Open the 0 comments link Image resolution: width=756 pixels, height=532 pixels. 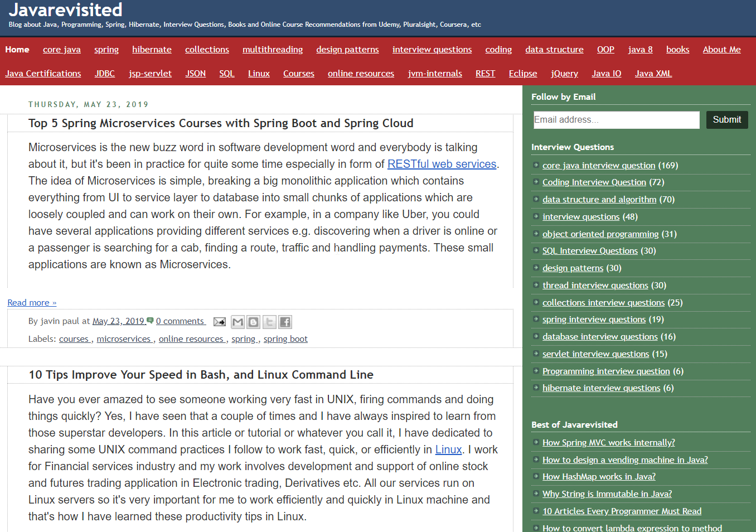click(180, 321)
